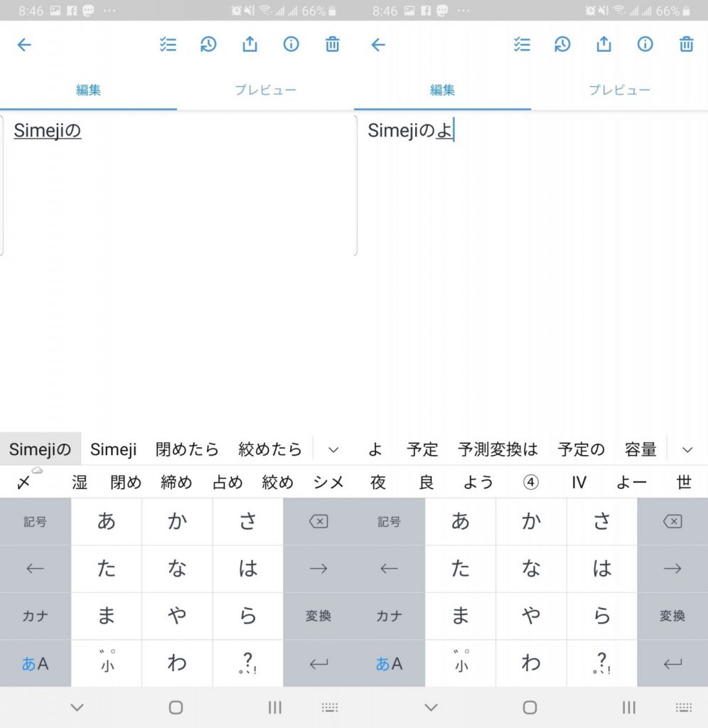
Task: Tap the share icon in the right toolbar
Action: click(x=604, y=44)
